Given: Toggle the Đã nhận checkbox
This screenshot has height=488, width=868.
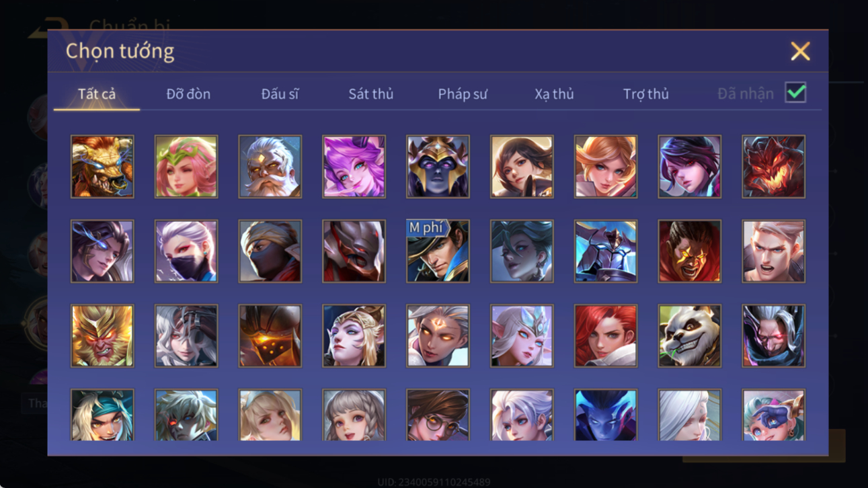Looking at the screenshot, I should click(x=795, y=93).
